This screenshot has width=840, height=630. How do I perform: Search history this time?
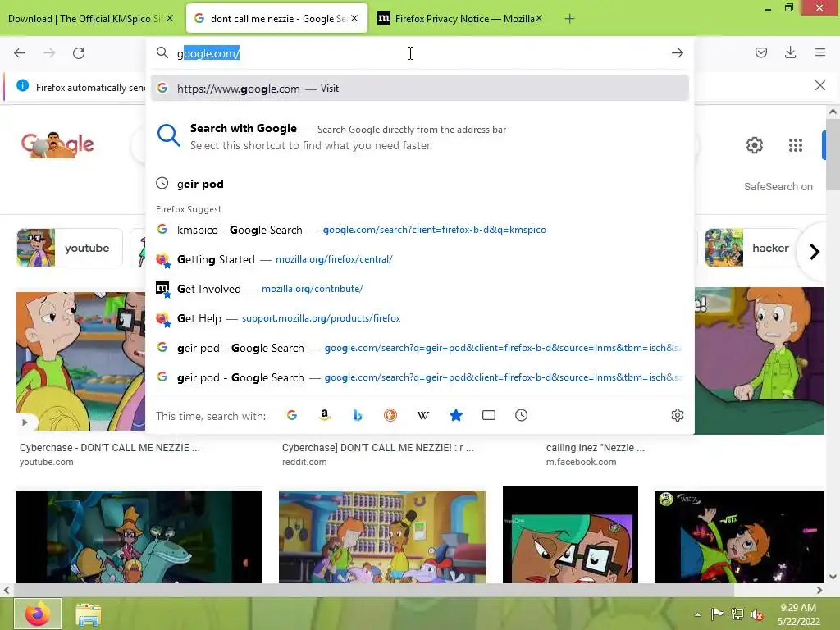tap(521, 415)
